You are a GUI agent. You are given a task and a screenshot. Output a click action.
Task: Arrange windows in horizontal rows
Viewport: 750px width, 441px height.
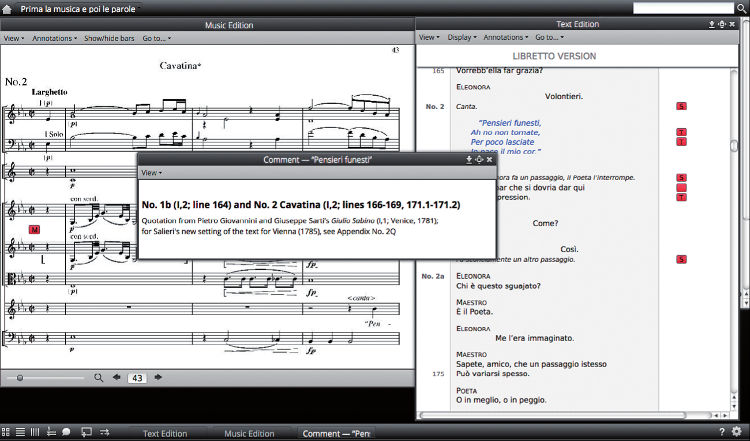click(21, 432)
